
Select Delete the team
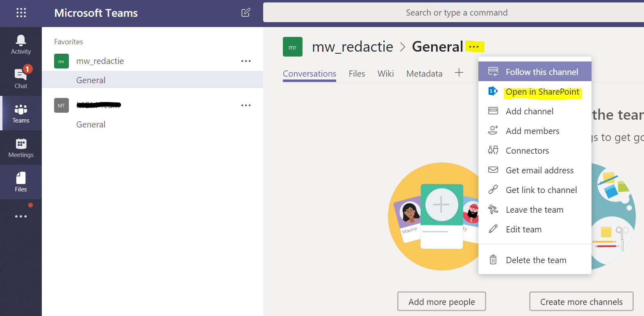(535, 260)
